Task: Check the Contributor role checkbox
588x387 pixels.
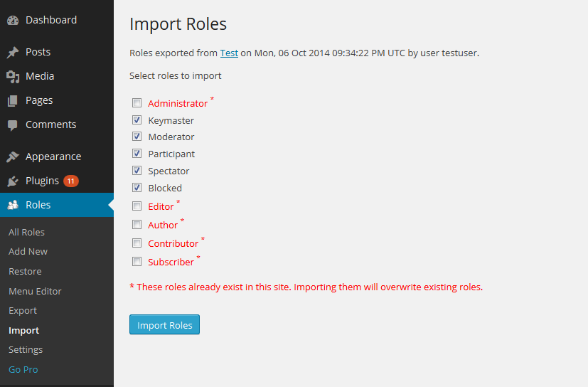Action: click(x=137, y=243)
